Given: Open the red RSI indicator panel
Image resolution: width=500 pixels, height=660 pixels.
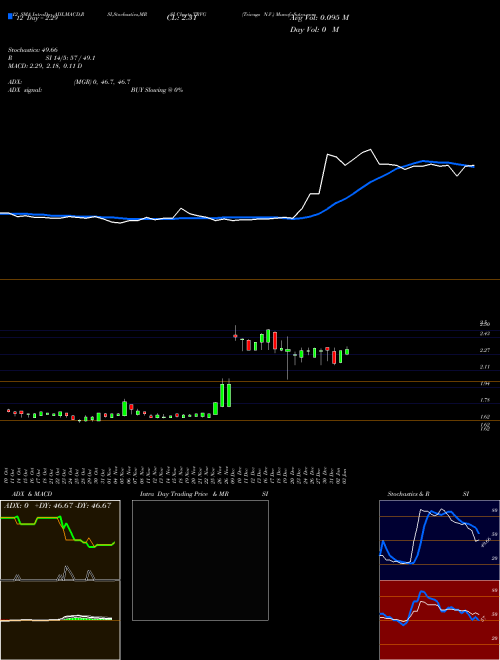Looking at the screenshot, I should tap(439, 620).
